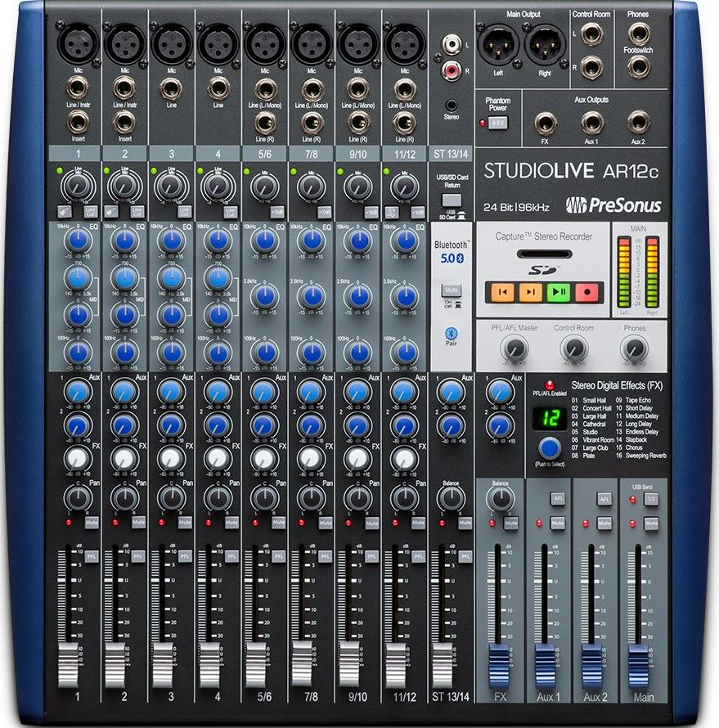Image resolution: width=719 pixels, height=728 pixels.
Task: Hit the previous-track button on the Capture recorder
Action: [501, 292]
